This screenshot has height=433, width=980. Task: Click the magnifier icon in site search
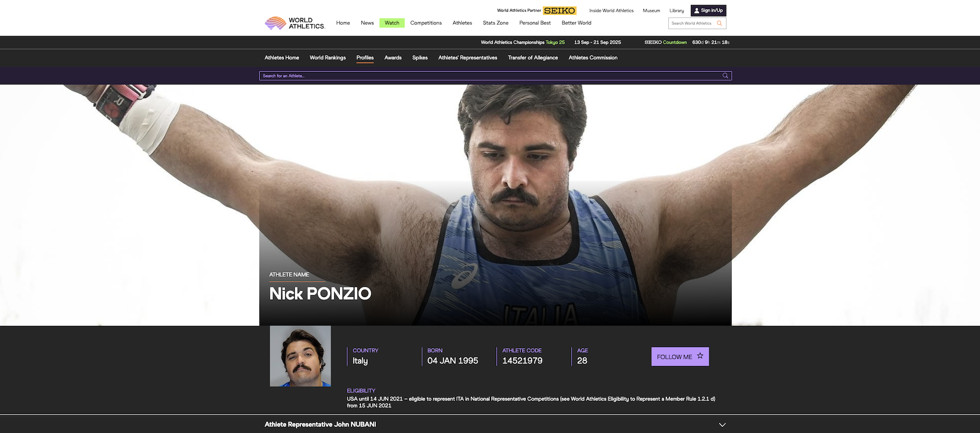tap(719, 24)
